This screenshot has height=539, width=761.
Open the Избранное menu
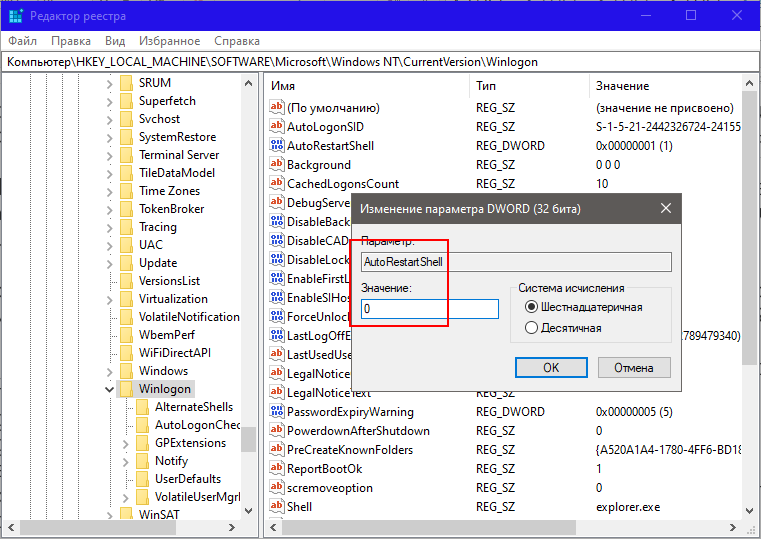(x=169, y=41)
